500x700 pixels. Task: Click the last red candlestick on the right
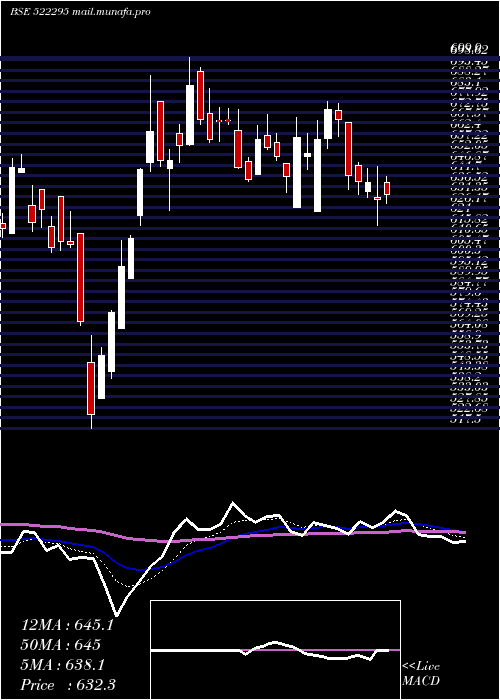(387, 188)
